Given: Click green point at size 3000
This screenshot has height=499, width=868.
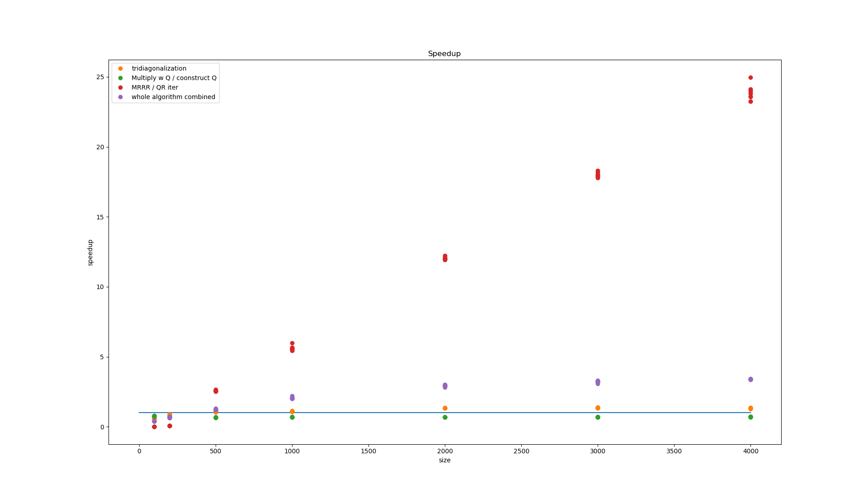Looking at the screenshot, I should [x=598, y=417].
